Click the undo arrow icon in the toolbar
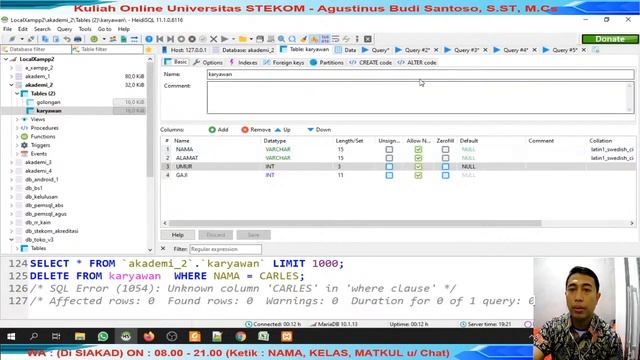The image size is (640, 360). 67,39
